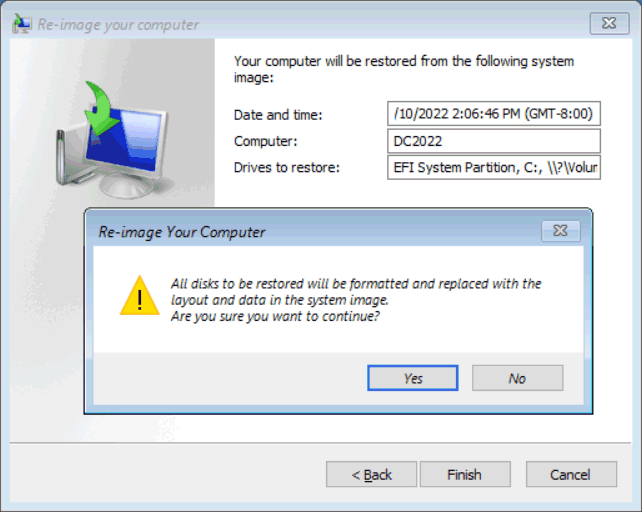Click the 'Date and time:' label
The width and height of the screenshot is (642, 512).
(278, 115)
